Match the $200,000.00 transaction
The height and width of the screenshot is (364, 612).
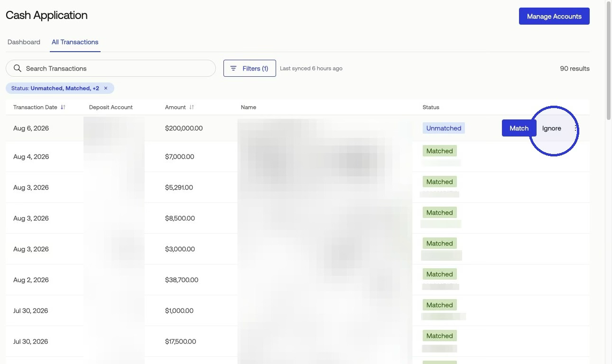519,128
